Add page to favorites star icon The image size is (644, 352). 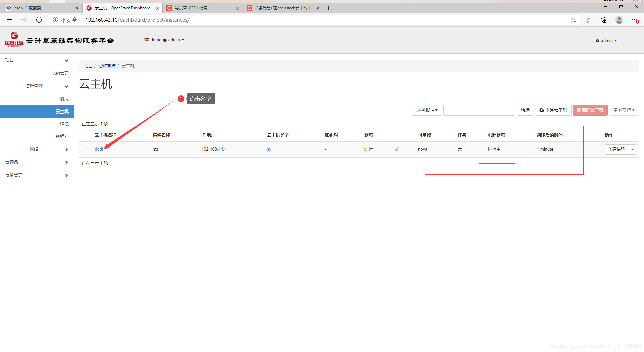pos(573,20)
